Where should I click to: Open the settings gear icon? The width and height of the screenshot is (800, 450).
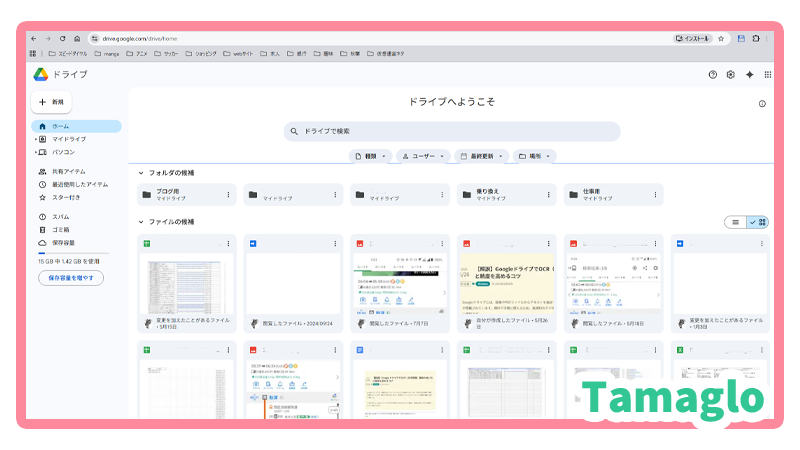tap(731, 74)
